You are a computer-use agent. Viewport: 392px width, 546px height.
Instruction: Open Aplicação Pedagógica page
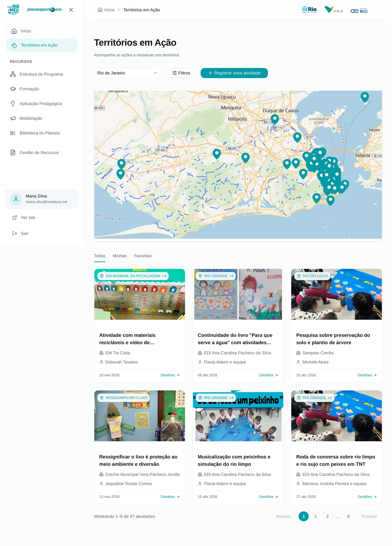tap(42, 104)
